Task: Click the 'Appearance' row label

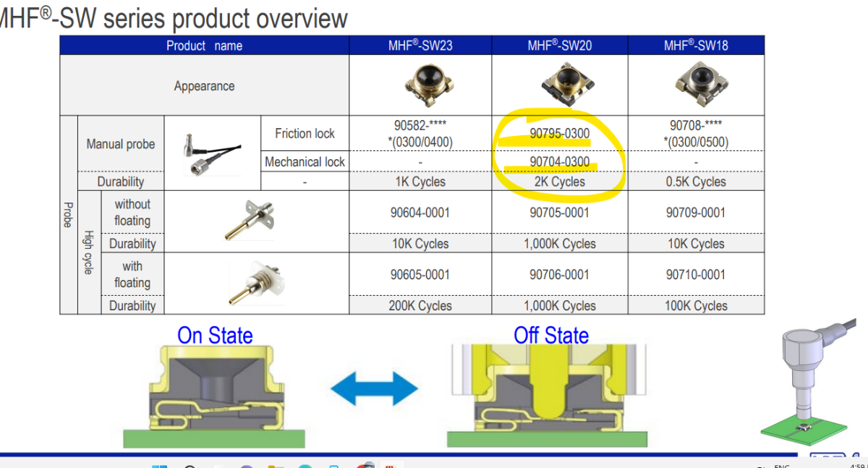Action: click(204, 86)
